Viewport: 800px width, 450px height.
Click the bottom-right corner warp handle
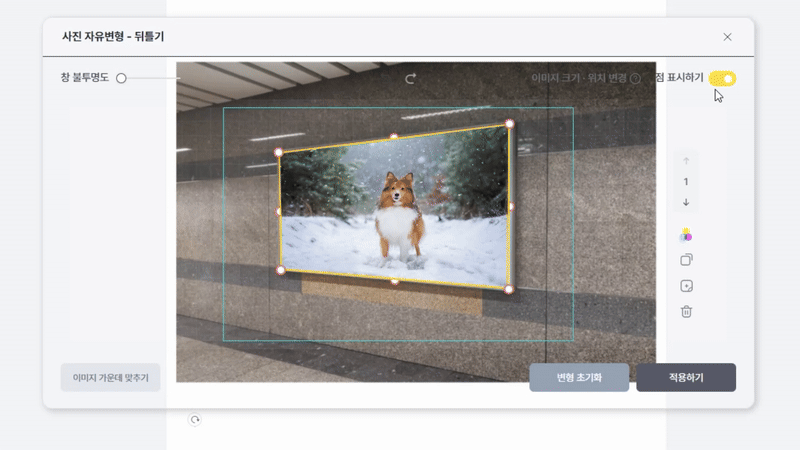click(x=508, y=290)
